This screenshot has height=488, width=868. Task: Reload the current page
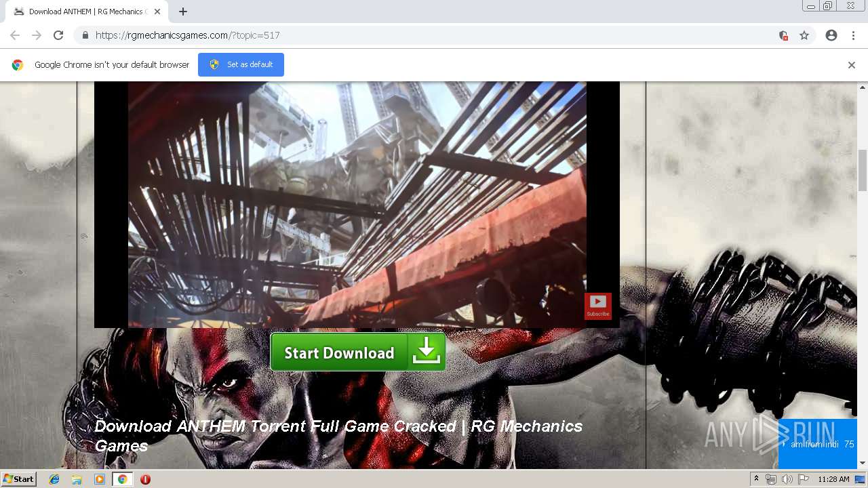[x=58, y=35]
